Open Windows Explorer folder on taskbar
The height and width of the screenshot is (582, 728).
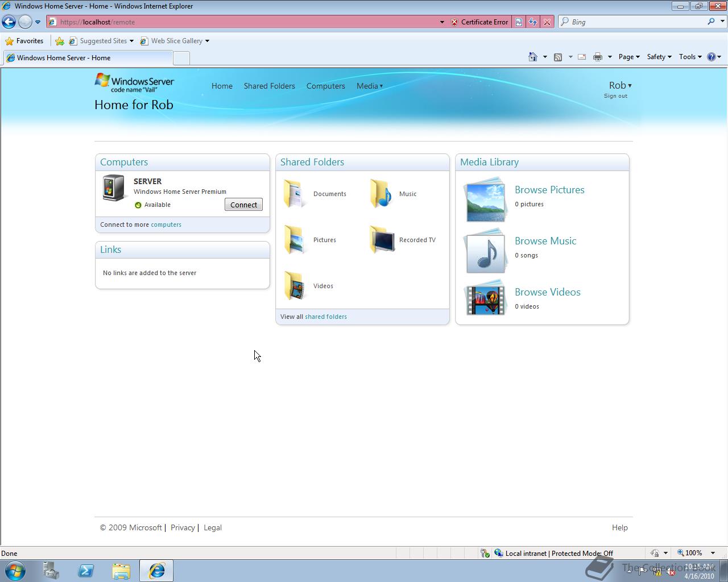(121, 571)
